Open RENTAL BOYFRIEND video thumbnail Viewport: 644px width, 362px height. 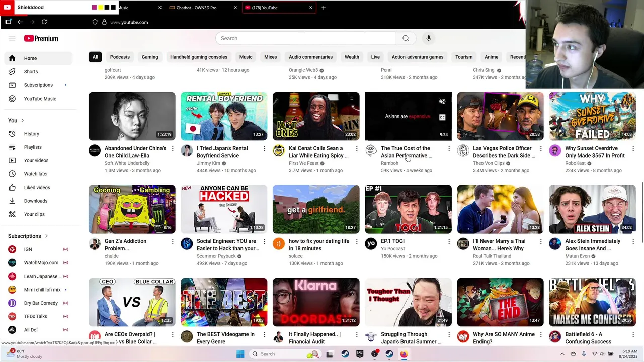click(224, 116)
